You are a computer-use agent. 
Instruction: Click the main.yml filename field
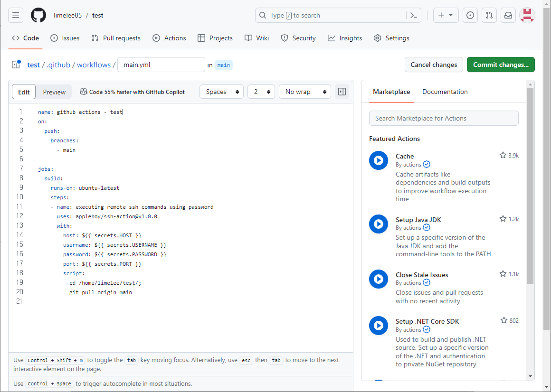click(x=161, y=65)
